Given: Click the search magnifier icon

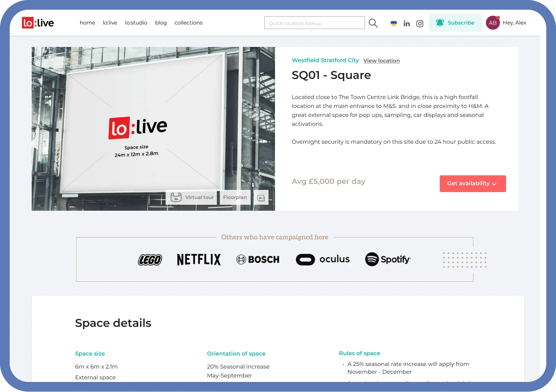Looking at the screenshot, I should pos(373,23).
